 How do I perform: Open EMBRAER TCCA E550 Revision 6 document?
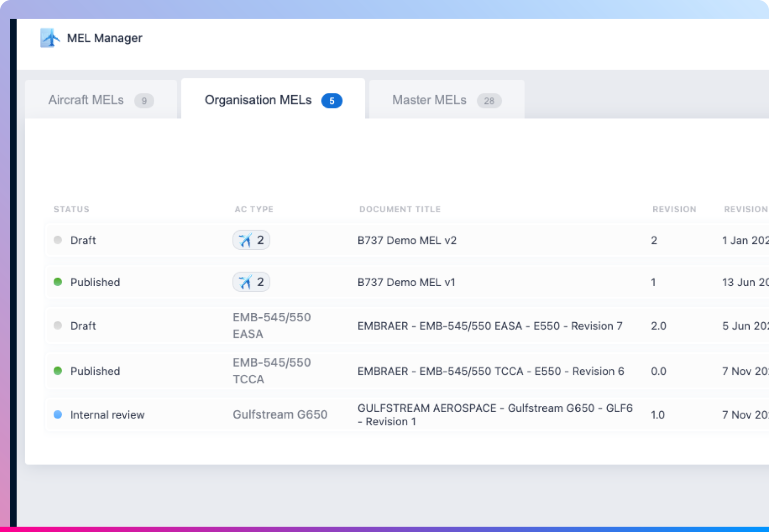[x=490, y=371]
